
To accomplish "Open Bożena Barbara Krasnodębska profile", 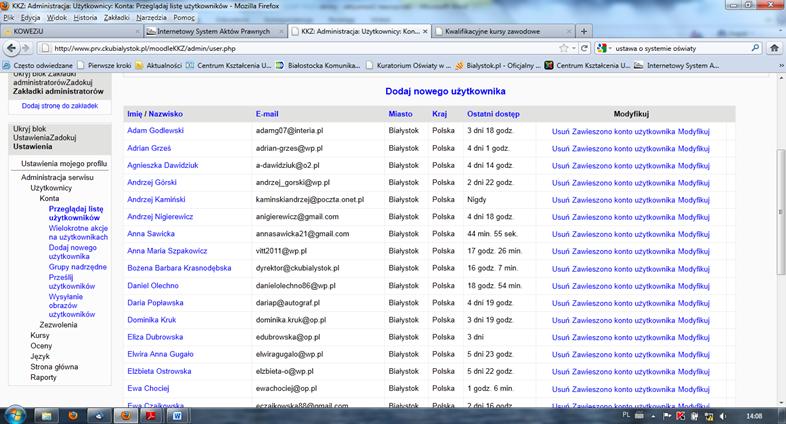I will (179, 268).
